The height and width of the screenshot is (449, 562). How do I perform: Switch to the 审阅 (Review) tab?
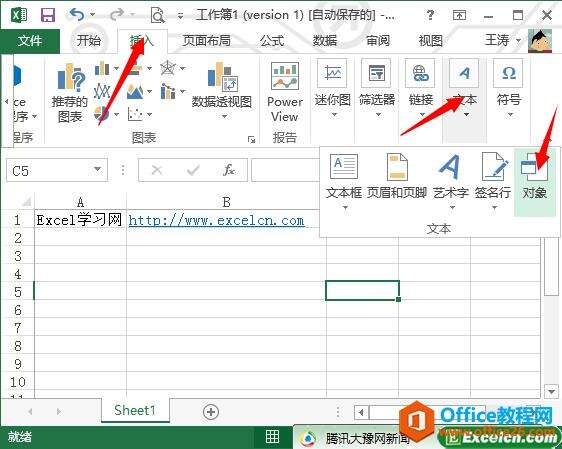click(378, 40)
